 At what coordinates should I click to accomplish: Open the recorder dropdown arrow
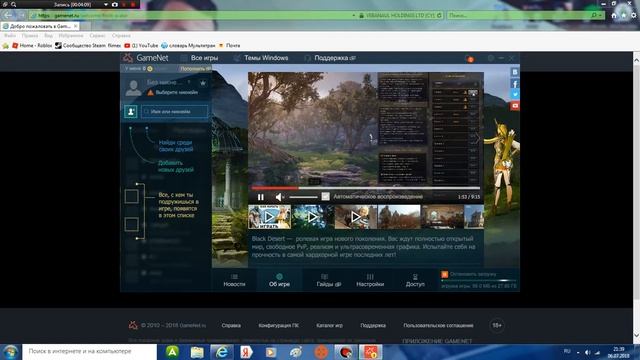(106, 4)
